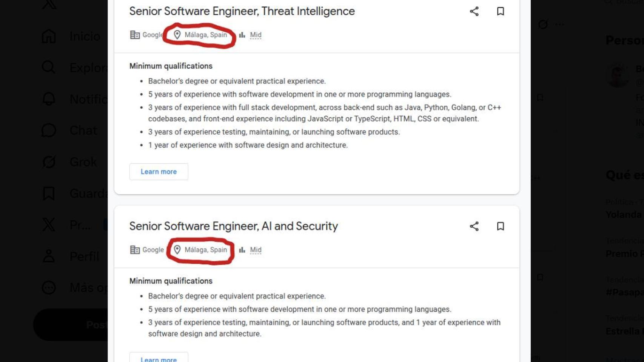Image resolution: width=644 pixels, height=362 pixels.
Task: Click Learn more under Threat Intelligence job
Action: click(159, 172)
